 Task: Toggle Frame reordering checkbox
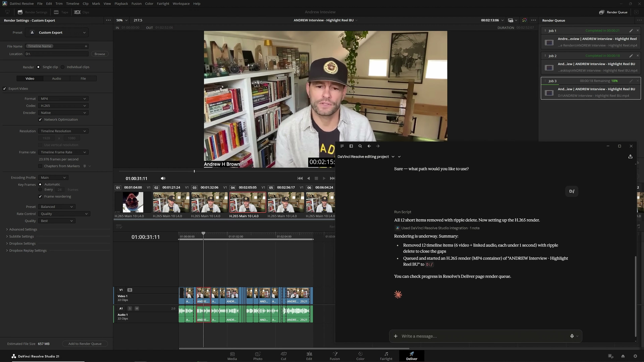(x=40, y=196)
